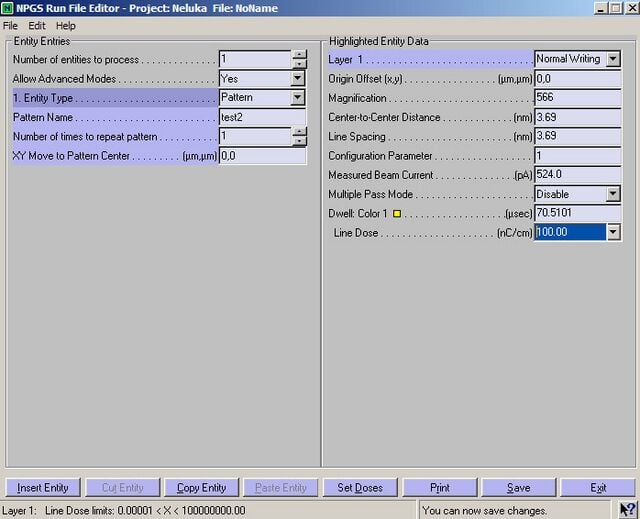The width and height of the screenshot is (640, 519).
Task: Expand the Multiple Pass Mode dropdown
Action: (x=613, y=194)
